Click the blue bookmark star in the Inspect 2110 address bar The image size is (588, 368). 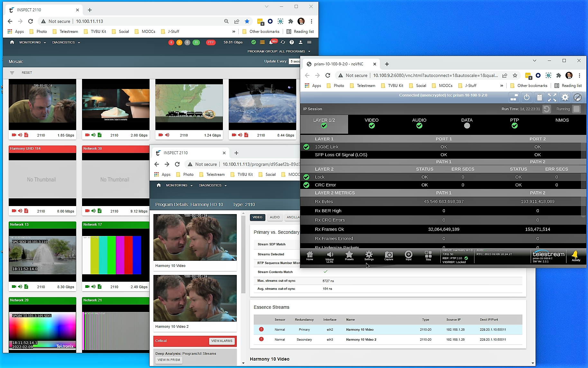tap(247, 21)
